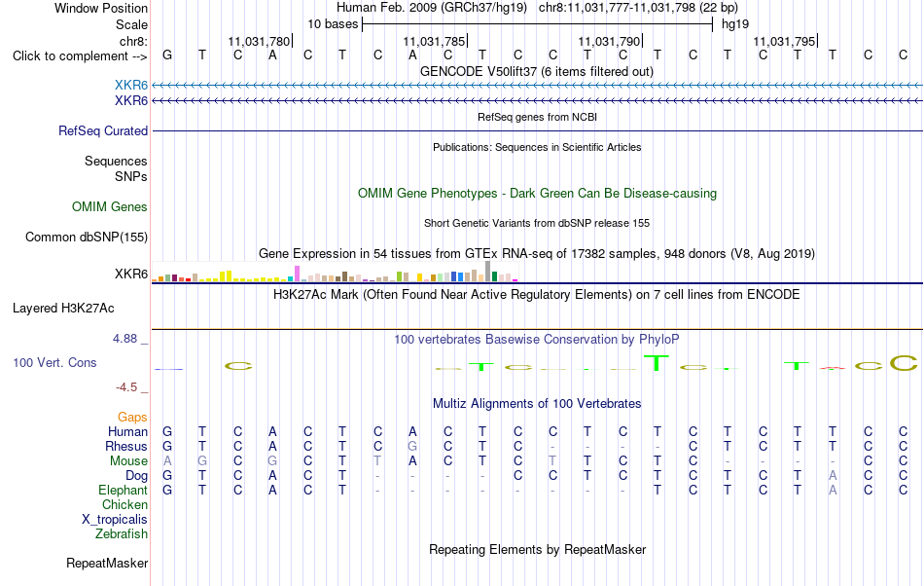Click 'Click to complement -->' to flip bases
This screenshot has width=924, height=586.
click(x=80, y=56)
